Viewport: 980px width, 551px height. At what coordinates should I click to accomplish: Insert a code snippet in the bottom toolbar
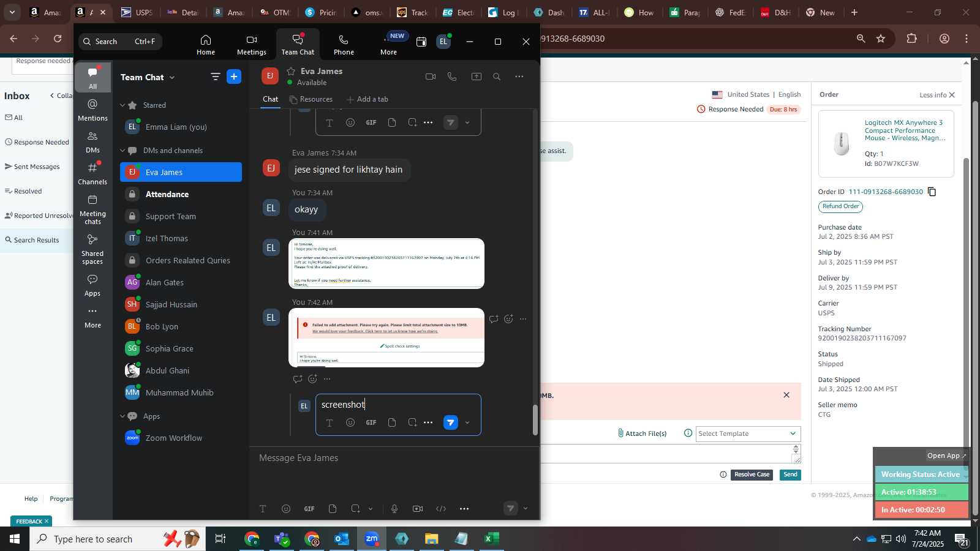441,509
